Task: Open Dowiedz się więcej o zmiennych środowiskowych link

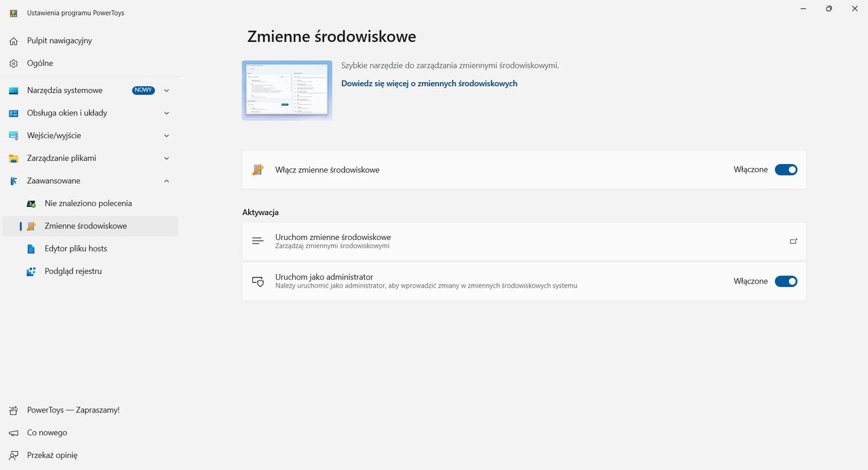Action: [429, 83]
